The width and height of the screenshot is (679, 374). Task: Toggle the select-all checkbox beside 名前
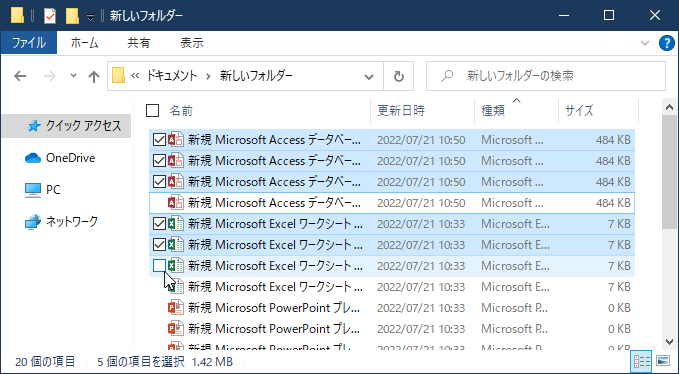[x=152, y=111]
